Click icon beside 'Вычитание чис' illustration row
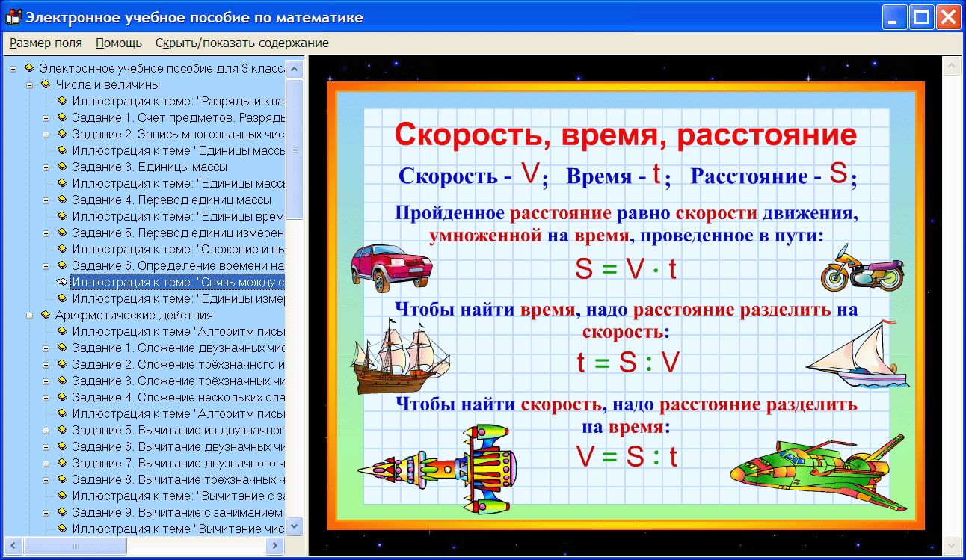The width and height of the screenshot is (966, 560). click(x=62, y=529)
